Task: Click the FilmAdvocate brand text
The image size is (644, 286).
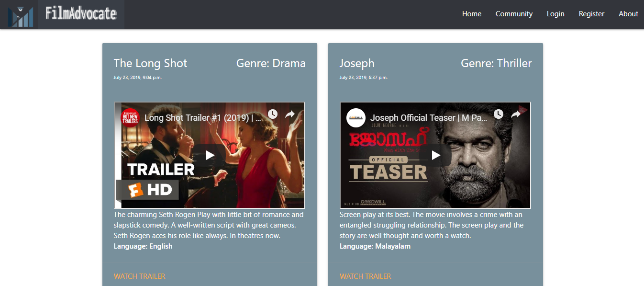Action: pyautogui.click(x=81, y=13)
